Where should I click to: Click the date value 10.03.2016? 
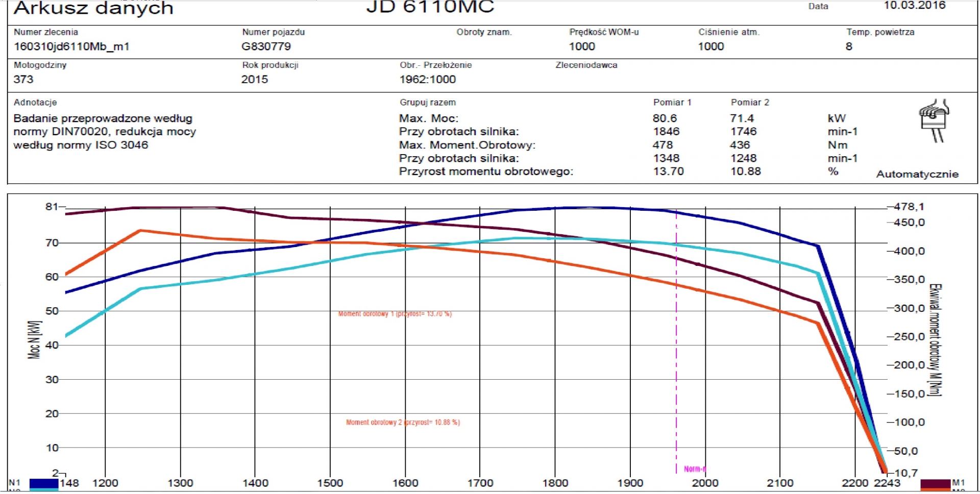914,6
